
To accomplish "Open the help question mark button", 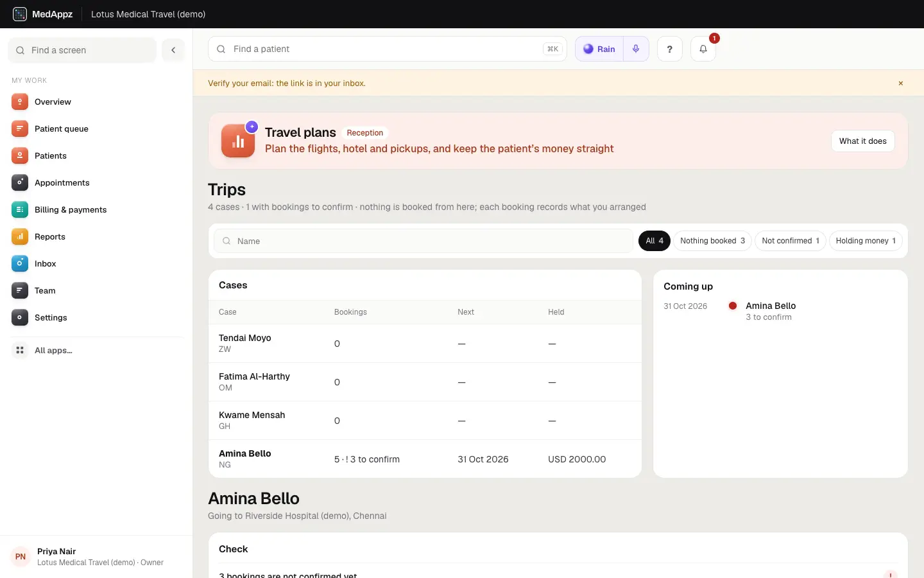I will click(x=669, y=49).
